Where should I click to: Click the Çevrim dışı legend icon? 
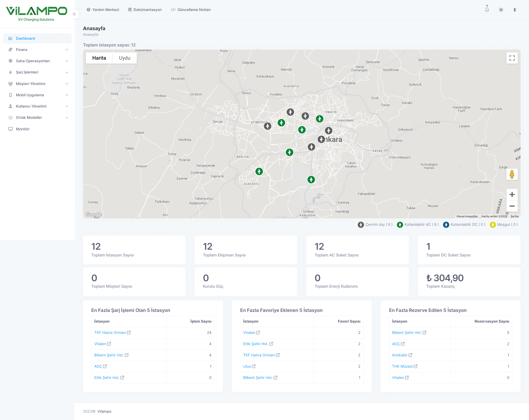pyautogui.click(x=361, y=225)
